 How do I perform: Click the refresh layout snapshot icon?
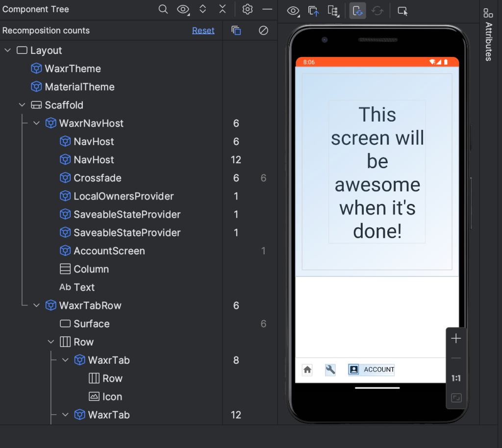[377, 10]
